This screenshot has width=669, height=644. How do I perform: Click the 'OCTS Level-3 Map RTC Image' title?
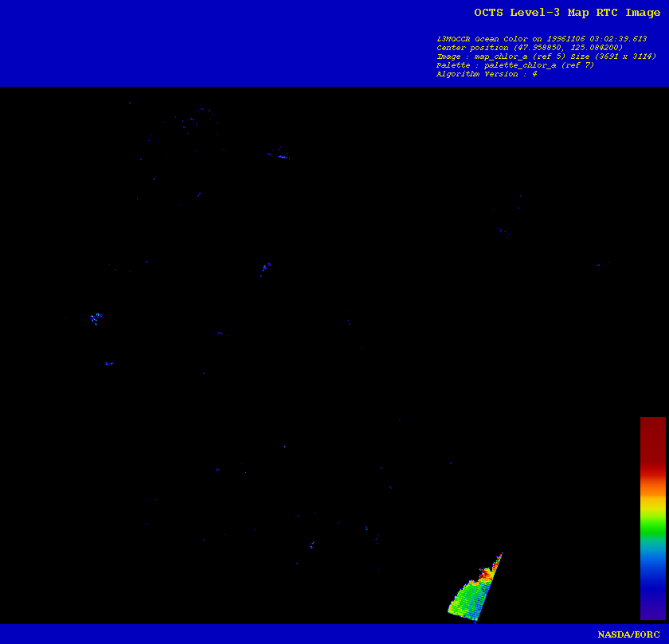[567, 13]
